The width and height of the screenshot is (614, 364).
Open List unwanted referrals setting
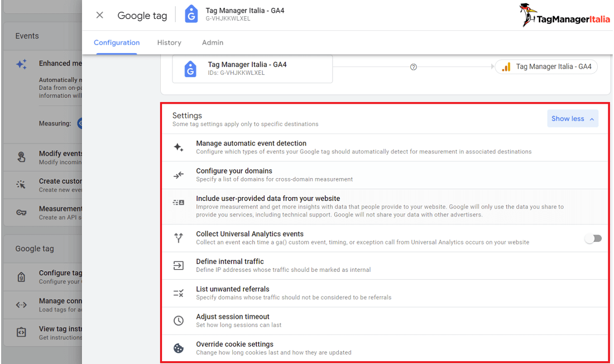coord(385,293)
